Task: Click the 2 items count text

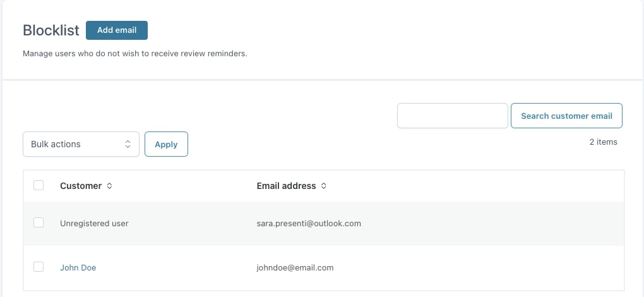Action: click(603, 142)
